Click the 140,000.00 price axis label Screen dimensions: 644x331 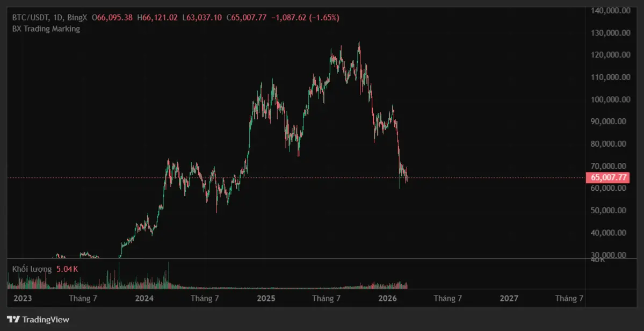pos(610,11)
